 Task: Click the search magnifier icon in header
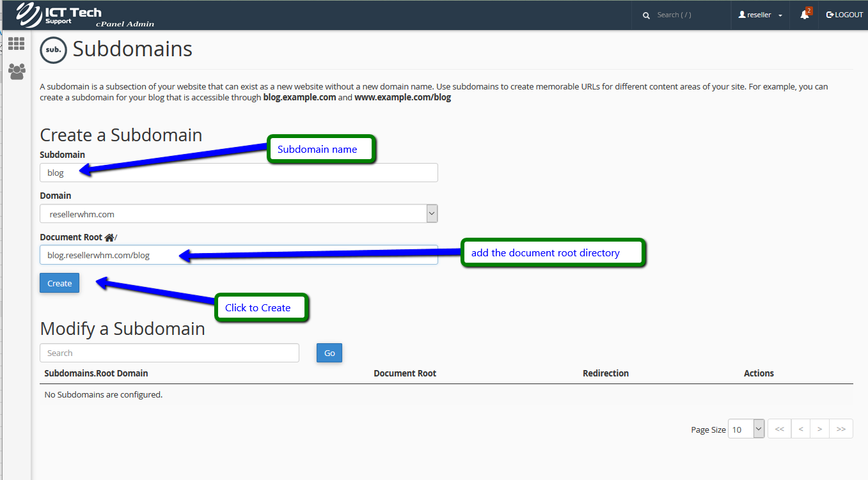tap(646, 15)
